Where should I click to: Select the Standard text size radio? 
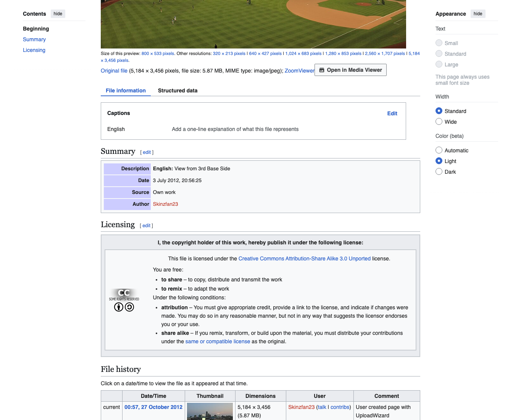[x=439, y=53]
